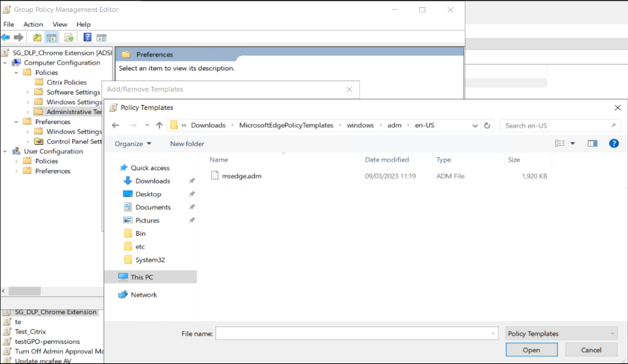Click MicrosoftEdgePolicyTemplates in breadcrumb path
This screenshot has width=628, height=364.
pos(286,125)
